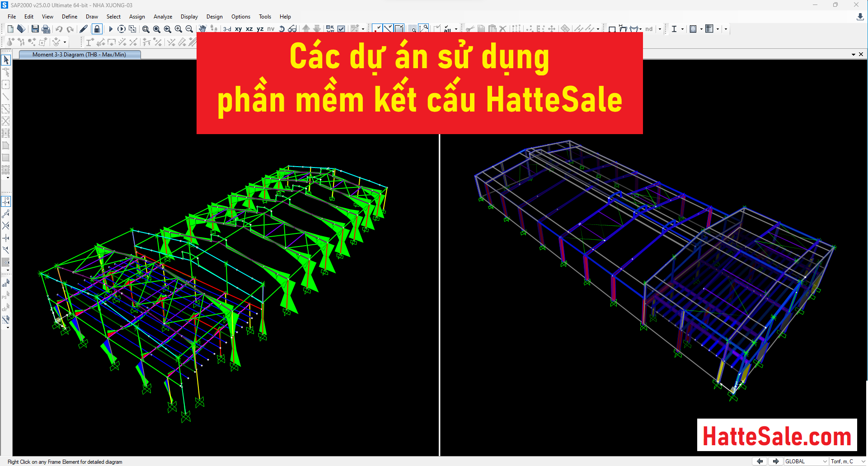Toggle snap to intersections

pos(6,226)
